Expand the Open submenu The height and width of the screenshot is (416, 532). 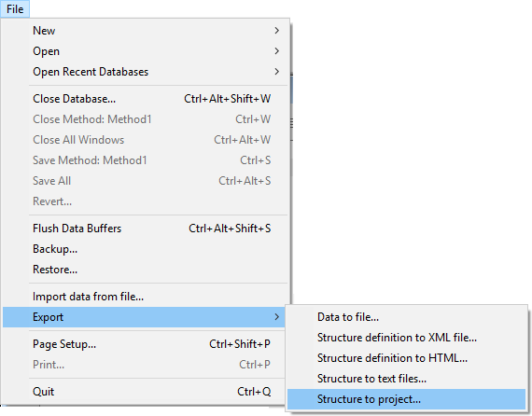coord(146,51)
